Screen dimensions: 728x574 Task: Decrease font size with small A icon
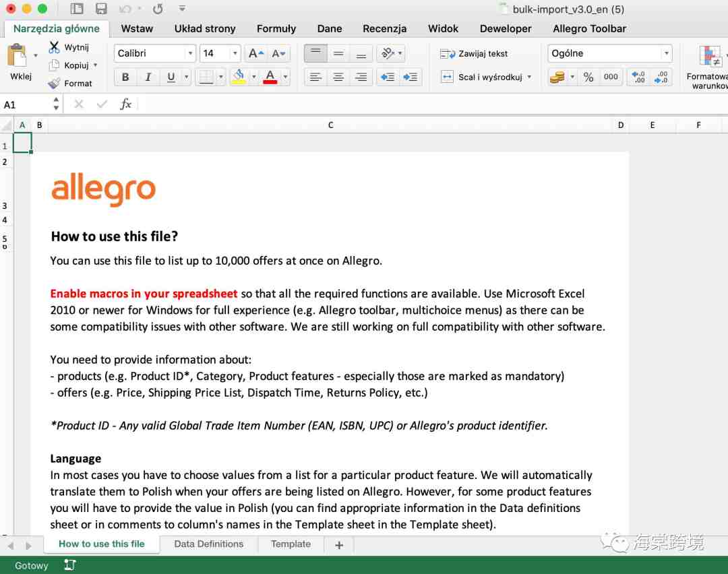coord(278,53)
